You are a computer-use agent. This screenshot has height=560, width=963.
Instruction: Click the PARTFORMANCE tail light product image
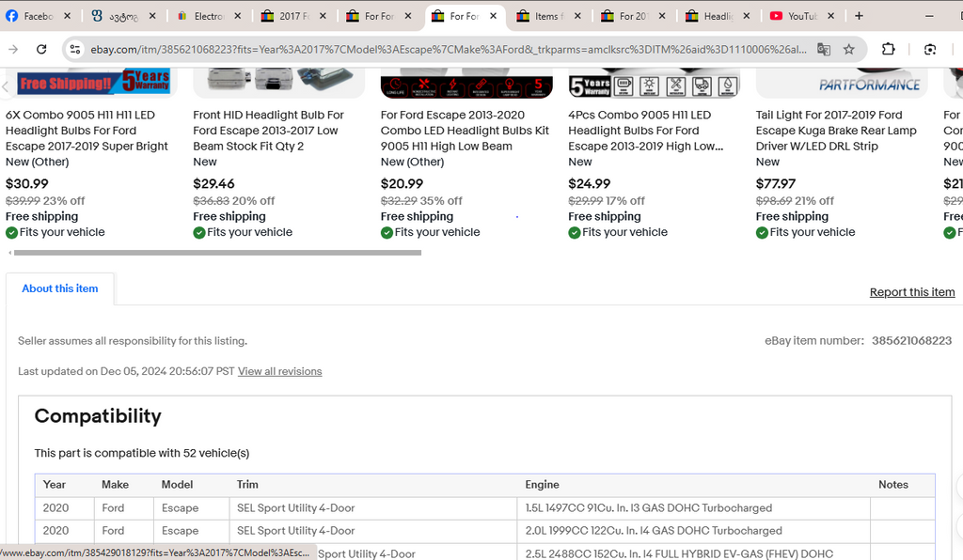[842, 83]
